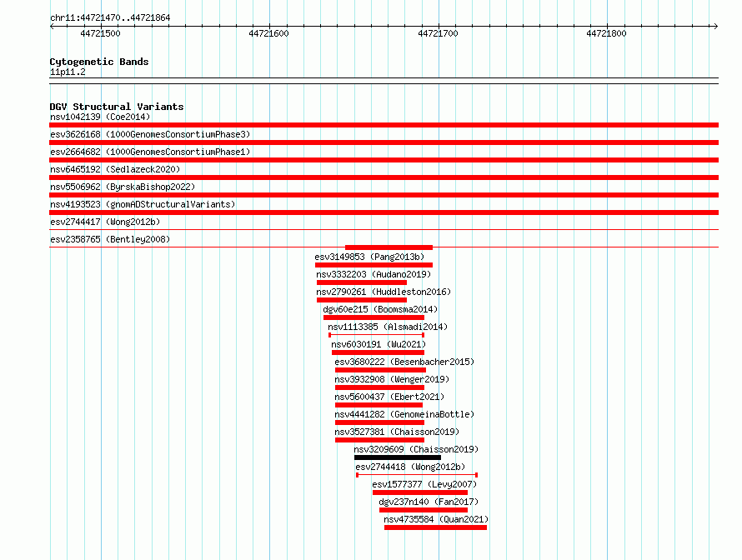Click the red bar under nsv1042139 (Coe2014)
Viewport: 742px width, 560px height.
(x=384, y=125)
